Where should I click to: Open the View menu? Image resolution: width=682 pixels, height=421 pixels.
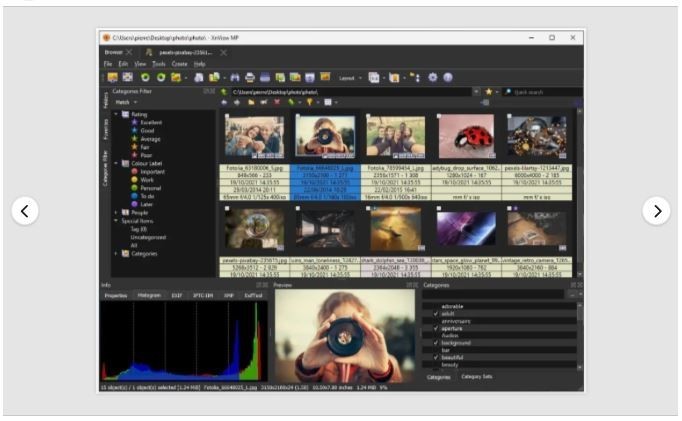click(140, 64)
